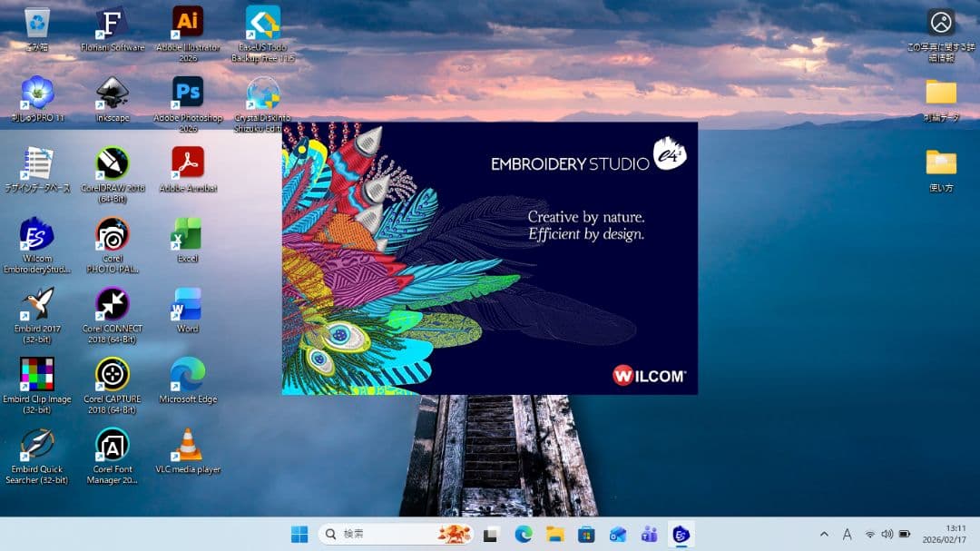Screen dimensions: 980x551
Task: Open Embird Quick Searcher shortcut
Action: 37,457
